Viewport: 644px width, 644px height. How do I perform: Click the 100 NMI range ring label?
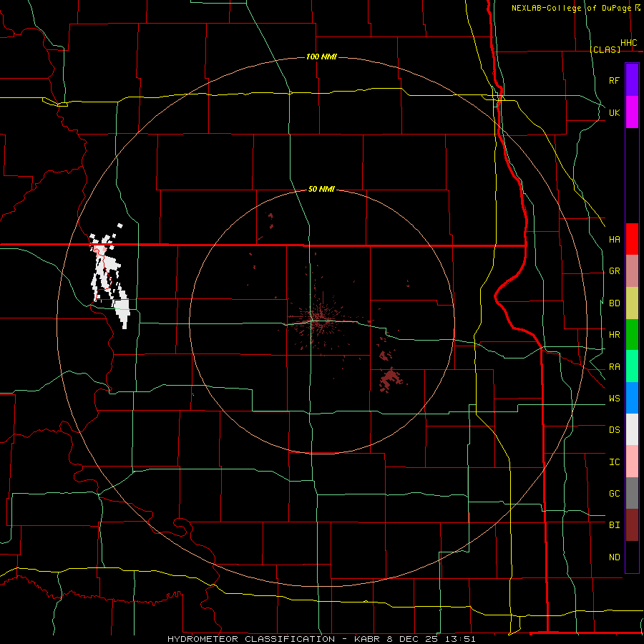[321, 57]
